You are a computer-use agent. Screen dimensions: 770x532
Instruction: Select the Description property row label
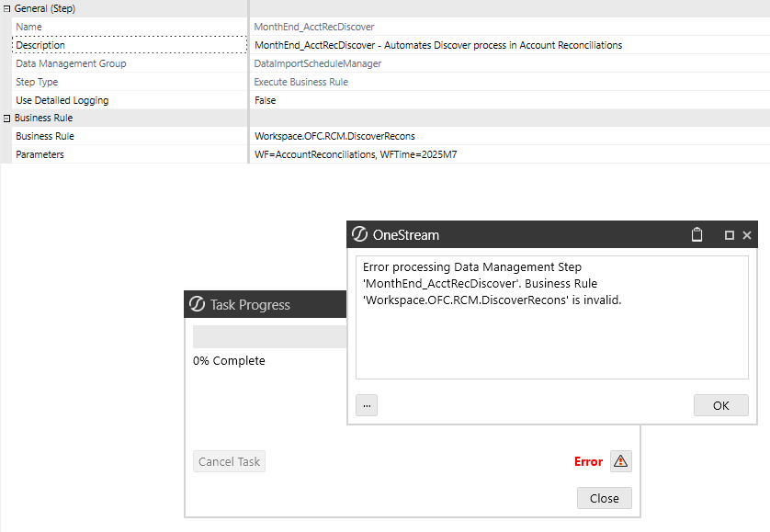coord(40,45)
